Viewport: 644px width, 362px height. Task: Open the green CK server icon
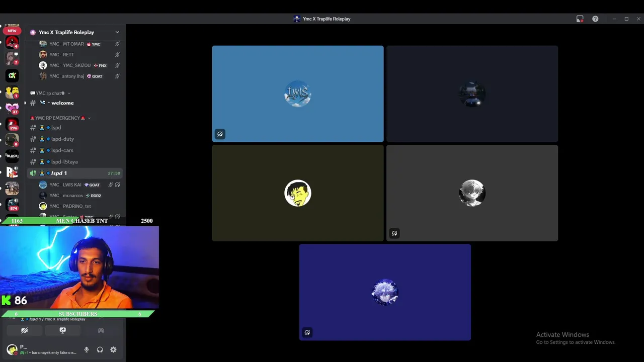point(12,76)
